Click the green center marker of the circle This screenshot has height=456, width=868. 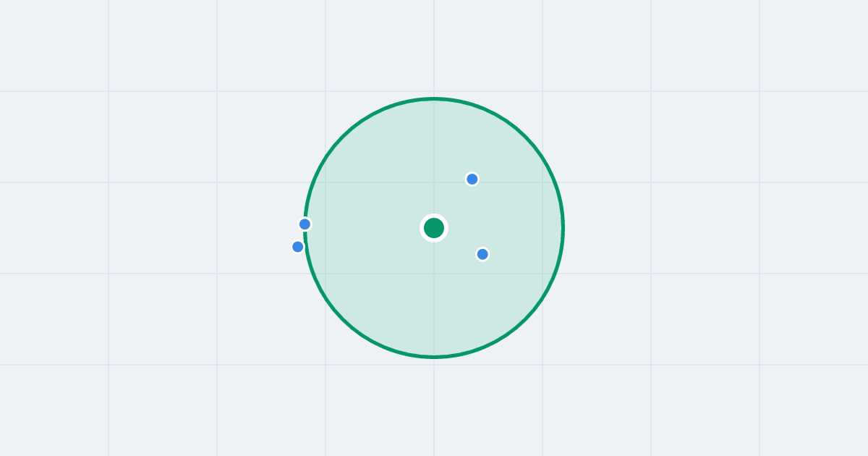coord(434,228)
